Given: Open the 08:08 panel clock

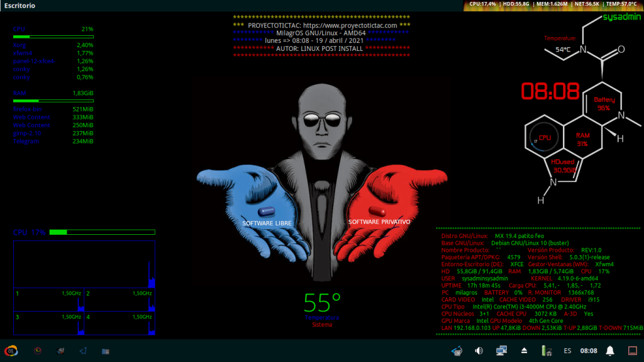Looking at the screenshot, I should point(589,350).
